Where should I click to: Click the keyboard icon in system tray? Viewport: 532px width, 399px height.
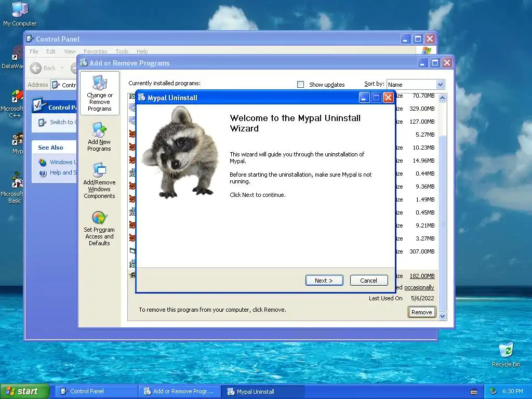click(x=474, y=392)
